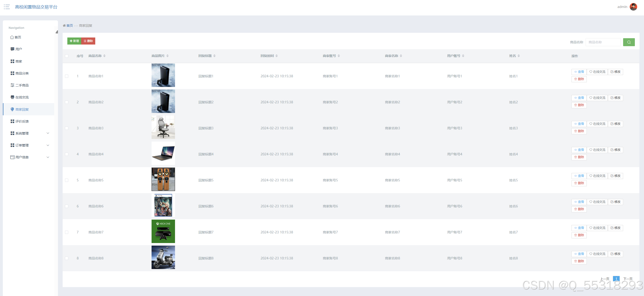
Task: Click the Xbox One product thumbnail
Action: point(163,231)
